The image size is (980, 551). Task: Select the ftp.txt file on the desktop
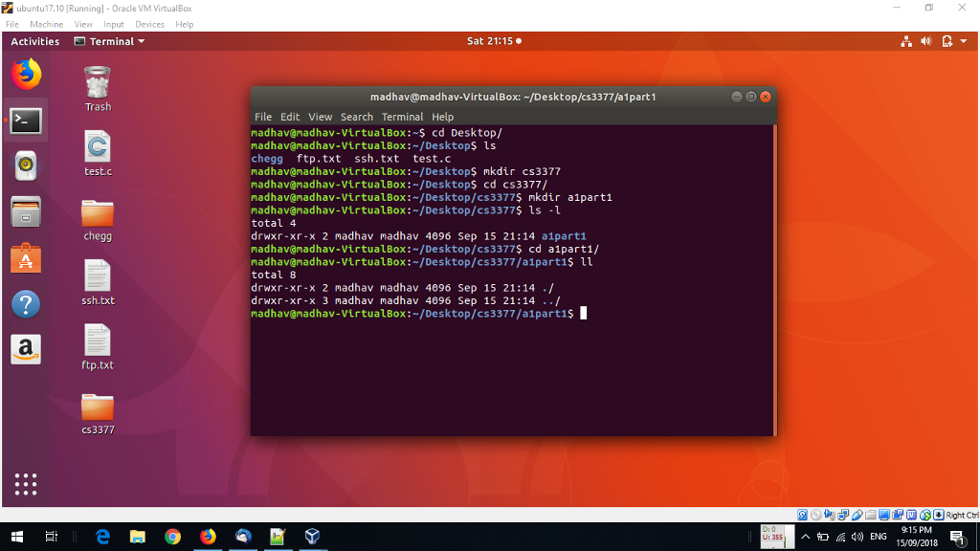tap(98, 346)
